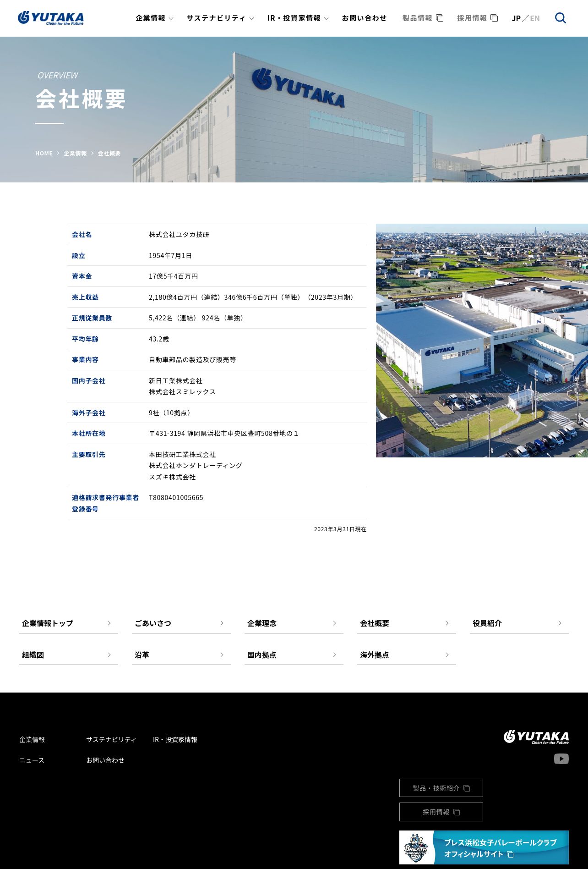
Task: Open the ブレス浜松女子バレーボールクラブ banner
Action: click(484, 847)
